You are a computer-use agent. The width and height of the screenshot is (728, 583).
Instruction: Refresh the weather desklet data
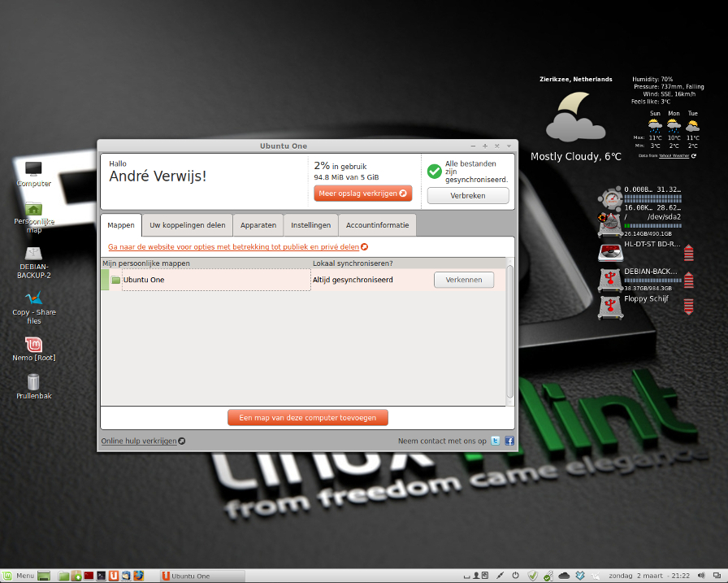[694, 156]
